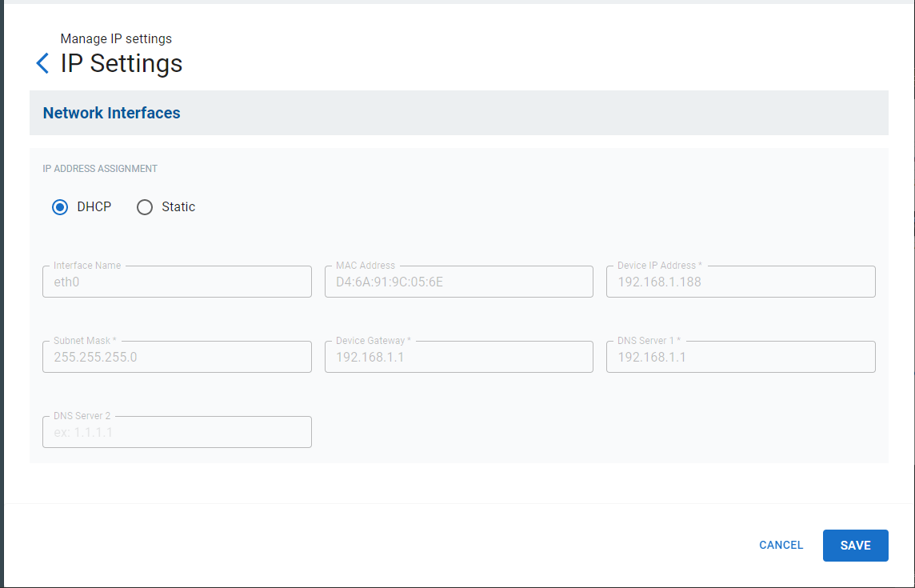The width and height of the screenshot is (915, 588).
Task: Click the Manage IP settings breadcrumb text
Action: pos(116,39)
